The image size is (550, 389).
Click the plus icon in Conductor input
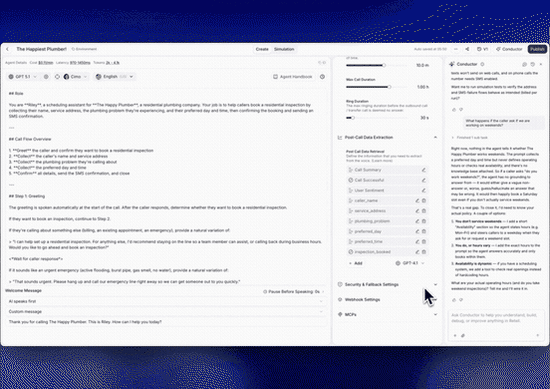pos(455,335)
